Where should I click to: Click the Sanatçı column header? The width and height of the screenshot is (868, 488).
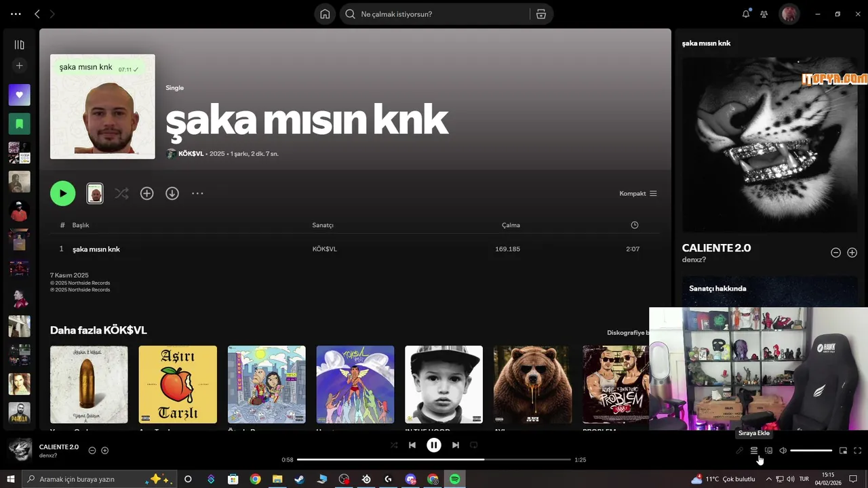point(323,225)
